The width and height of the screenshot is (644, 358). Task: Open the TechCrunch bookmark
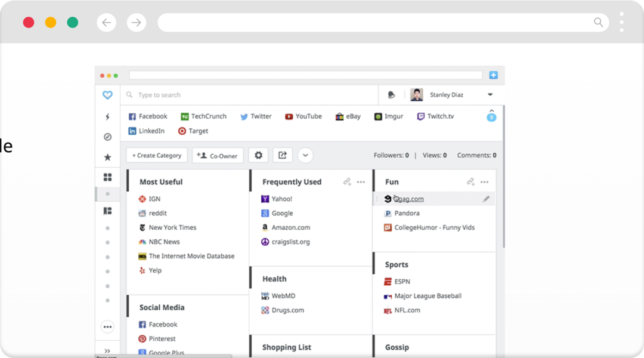pyautogui.click(x=204, y=116)
